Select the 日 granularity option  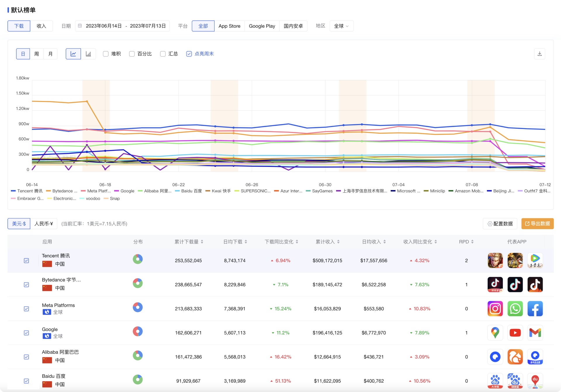(x=23, y=54)
